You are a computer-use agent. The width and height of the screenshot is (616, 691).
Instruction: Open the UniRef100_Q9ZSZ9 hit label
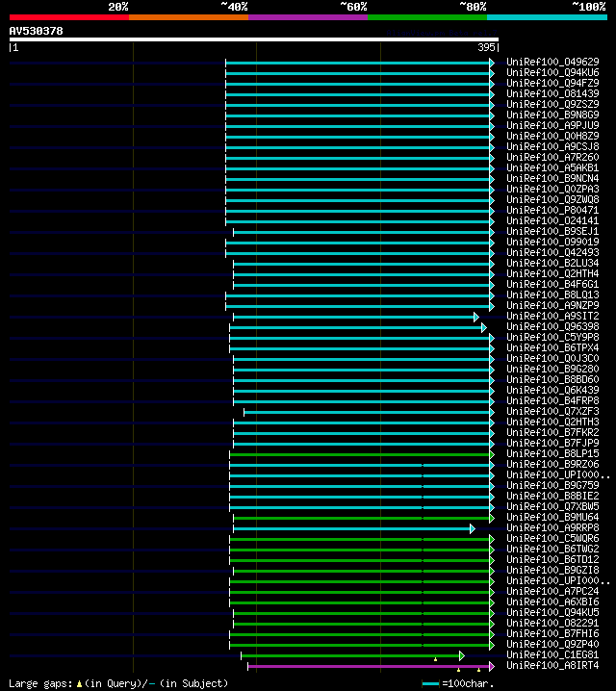click(552, 104)
